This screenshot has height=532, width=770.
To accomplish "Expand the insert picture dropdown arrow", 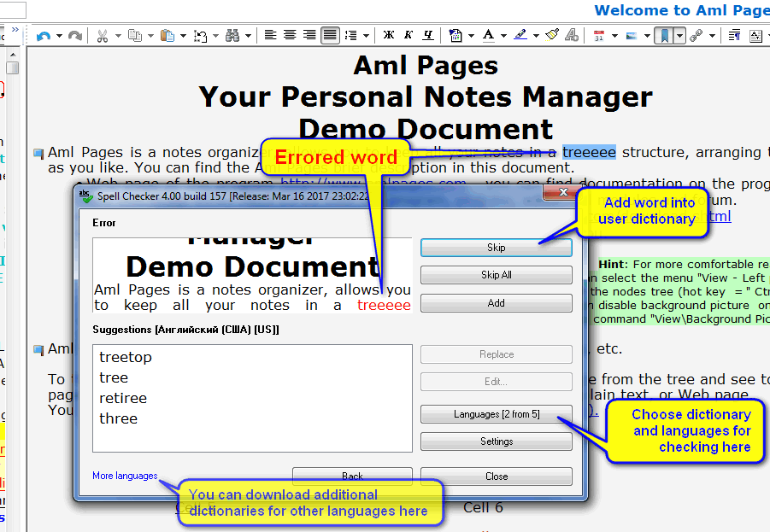I will coord(647,36).
